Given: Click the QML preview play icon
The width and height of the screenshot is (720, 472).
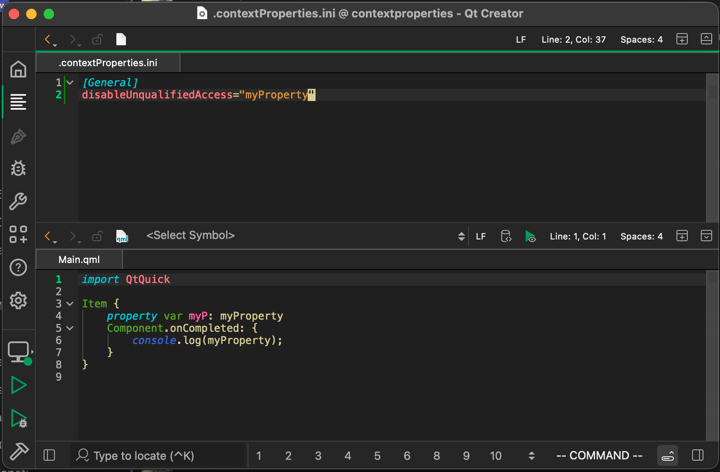Looking at the screenshot, I should (530, 237).
